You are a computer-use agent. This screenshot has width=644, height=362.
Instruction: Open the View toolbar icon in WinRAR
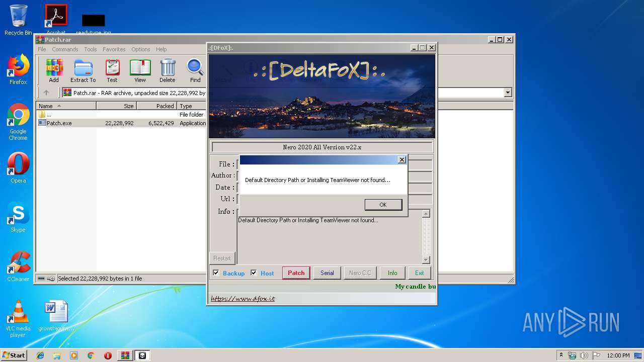(x=140, y=71)
